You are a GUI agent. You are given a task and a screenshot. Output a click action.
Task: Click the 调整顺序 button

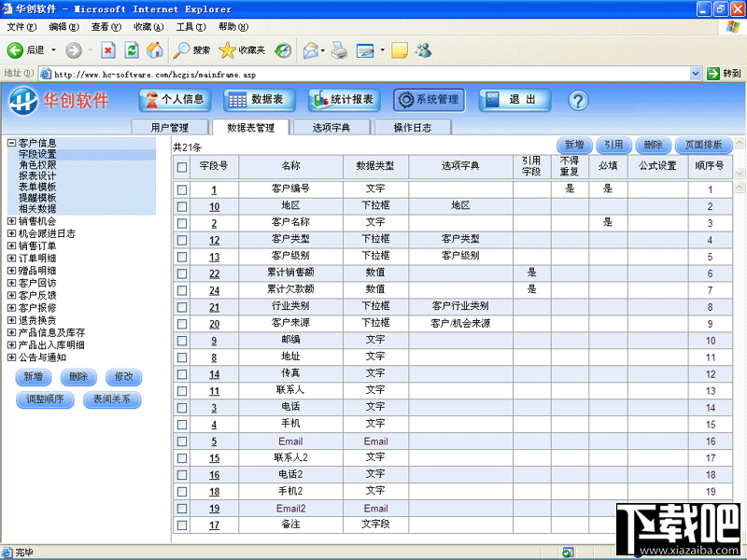(x=45, y=399)
